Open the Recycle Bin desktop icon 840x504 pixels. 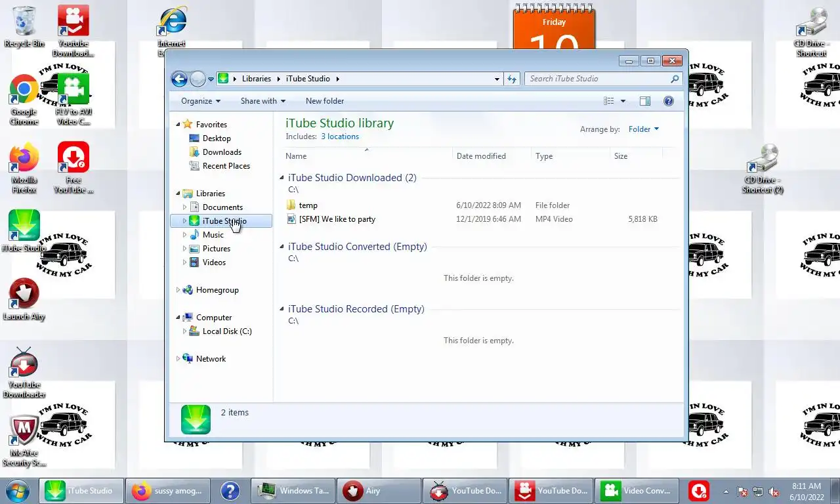(24, 26)
